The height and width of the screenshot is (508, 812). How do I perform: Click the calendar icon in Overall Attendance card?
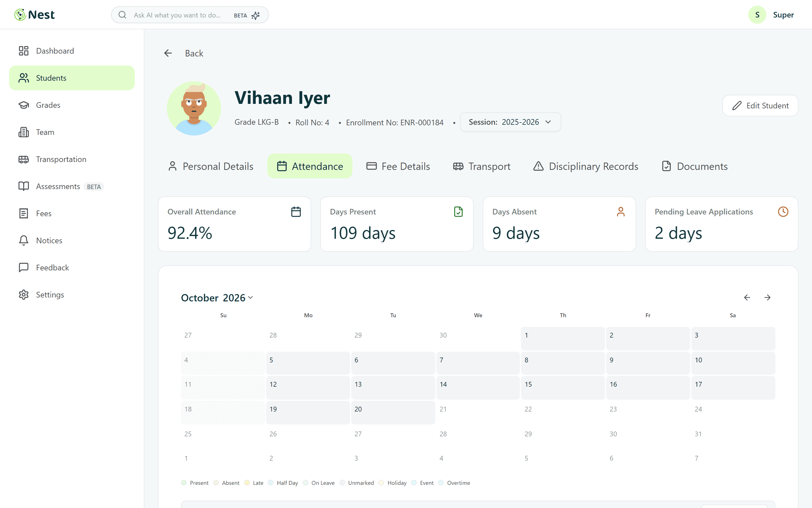click(x=296, y=212)
